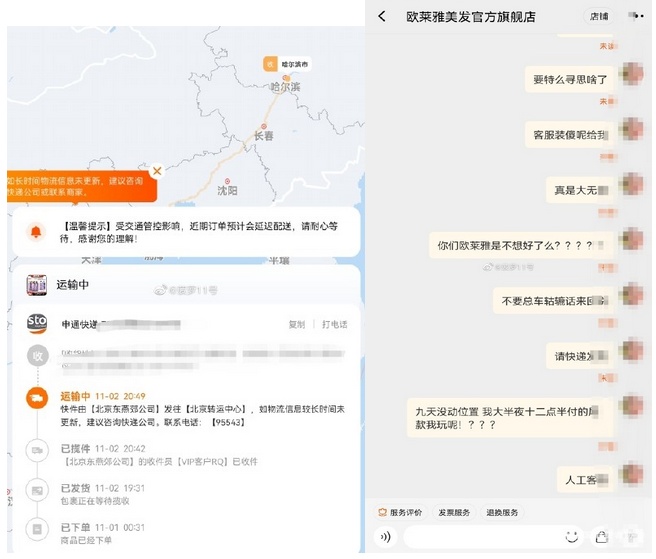Copy the tracking number with 复制

[297, 324]
